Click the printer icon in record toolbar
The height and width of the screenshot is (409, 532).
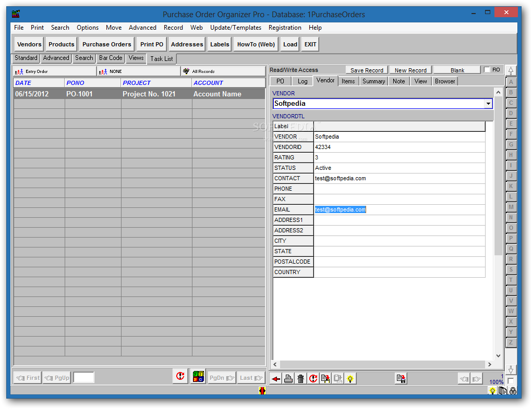tap(288, 378)
